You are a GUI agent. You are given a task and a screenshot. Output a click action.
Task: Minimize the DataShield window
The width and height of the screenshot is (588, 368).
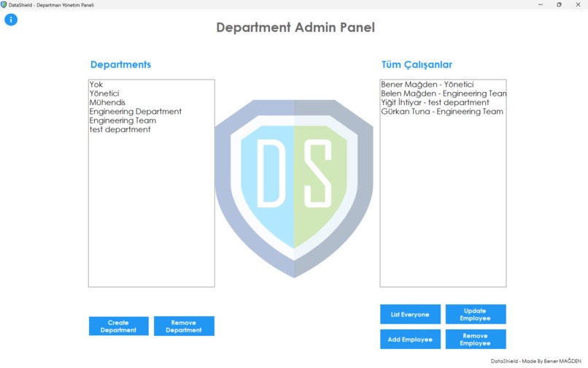tap(541, 4)
